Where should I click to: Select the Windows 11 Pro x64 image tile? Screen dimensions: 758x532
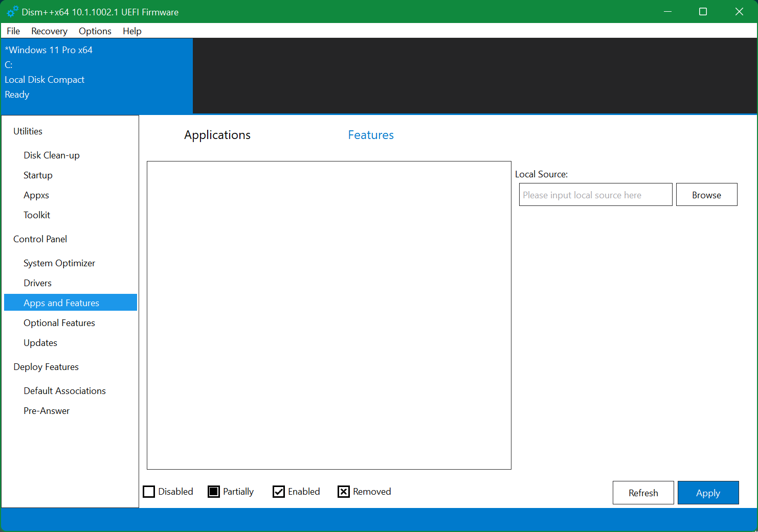point(97,76)
